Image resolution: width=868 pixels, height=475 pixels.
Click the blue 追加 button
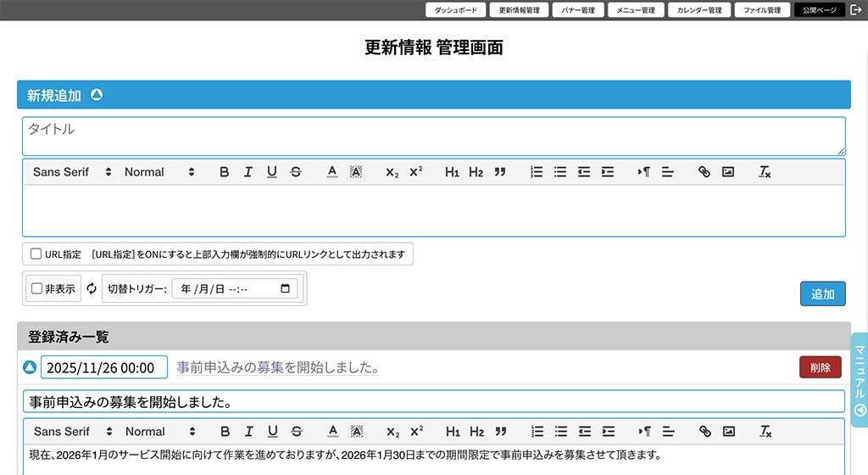pyautogui.click(x=822, y=294)
